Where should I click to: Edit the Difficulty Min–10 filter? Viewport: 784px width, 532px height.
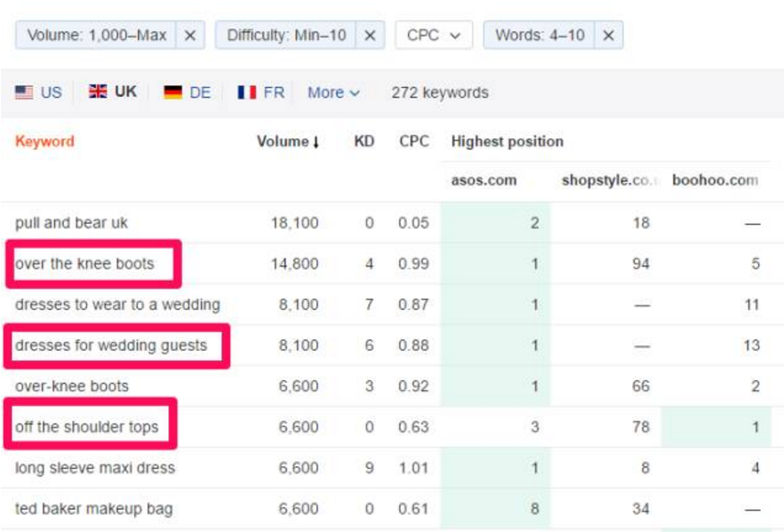pyautogui.click(x=286, y=36)
